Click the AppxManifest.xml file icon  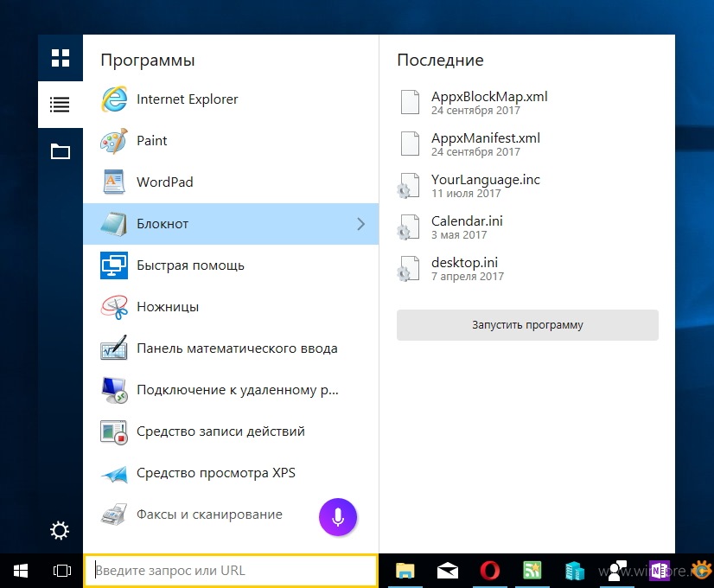[x=410, y=144]
